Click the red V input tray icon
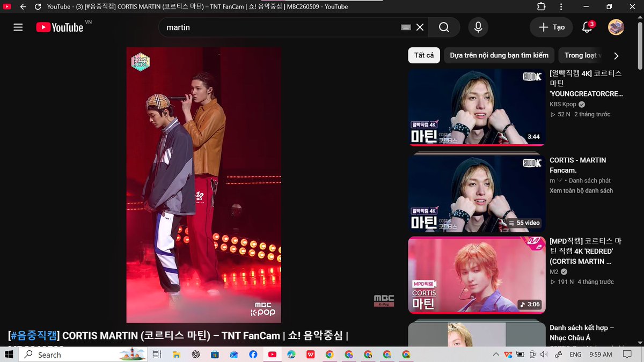Image resolution: width=644 pixels, height=362 pixels. point(508,354)
